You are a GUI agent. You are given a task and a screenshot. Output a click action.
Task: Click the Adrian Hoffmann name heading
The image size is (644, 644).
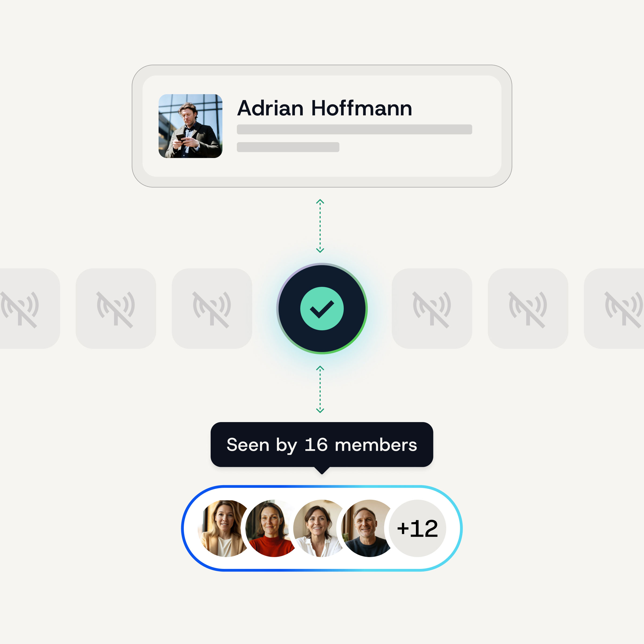(x=324, y=108)
